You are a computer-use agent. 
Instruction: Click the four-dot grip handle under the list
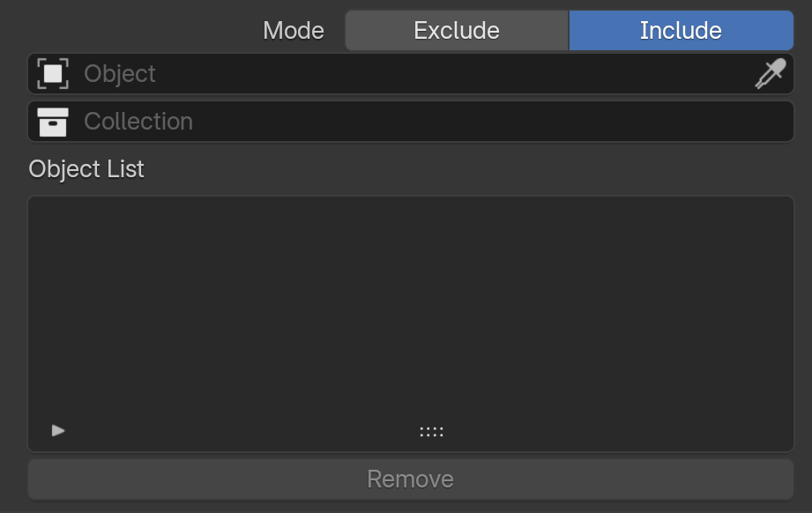431,431
